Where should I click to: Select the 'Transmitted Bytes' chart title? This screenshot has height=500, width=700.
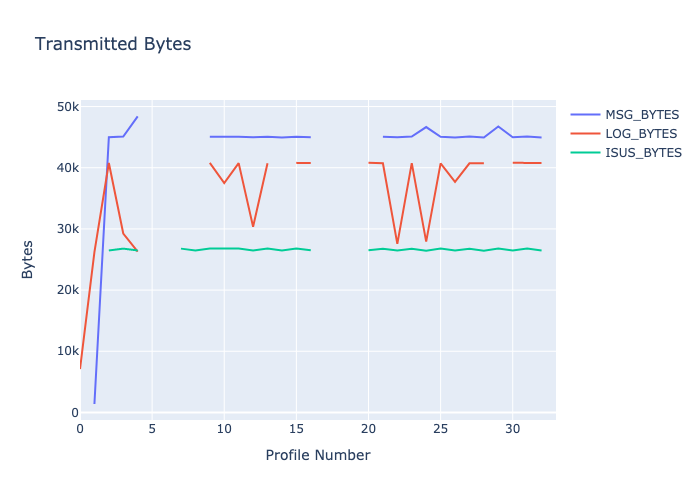(x=113, y=44)
